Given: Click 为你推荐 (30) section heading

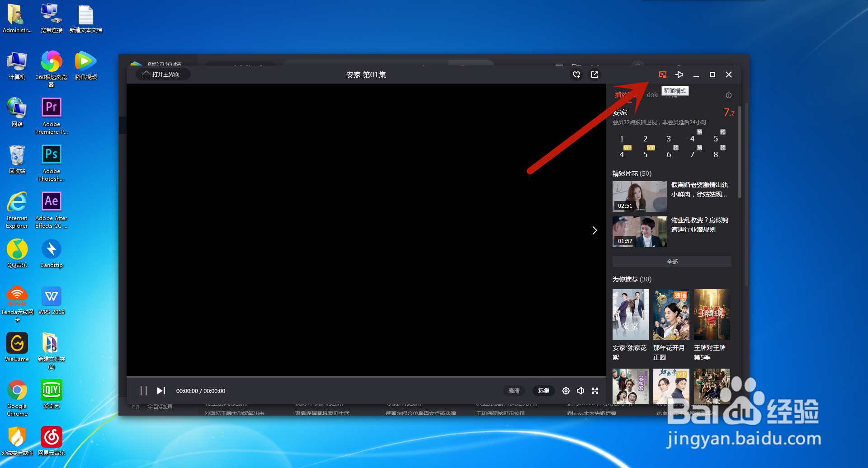Looking at the screenshot, I should pos(632,279).
